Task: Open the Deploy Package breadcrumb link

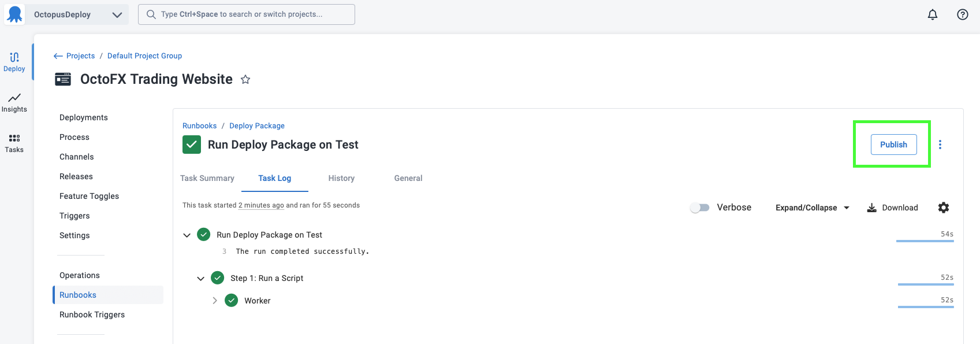Action: [x=257, y=126]
